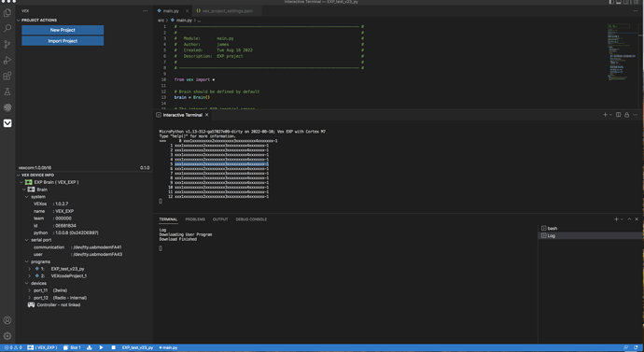
Task: Open the Run and Debug view
Action: click(7, 61)
